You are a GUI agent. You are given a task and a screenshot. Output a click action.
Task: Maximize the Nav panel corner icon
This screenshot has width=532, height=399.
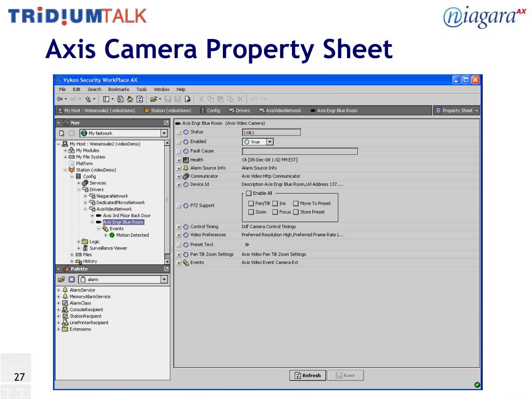click(x=166, y=123)
